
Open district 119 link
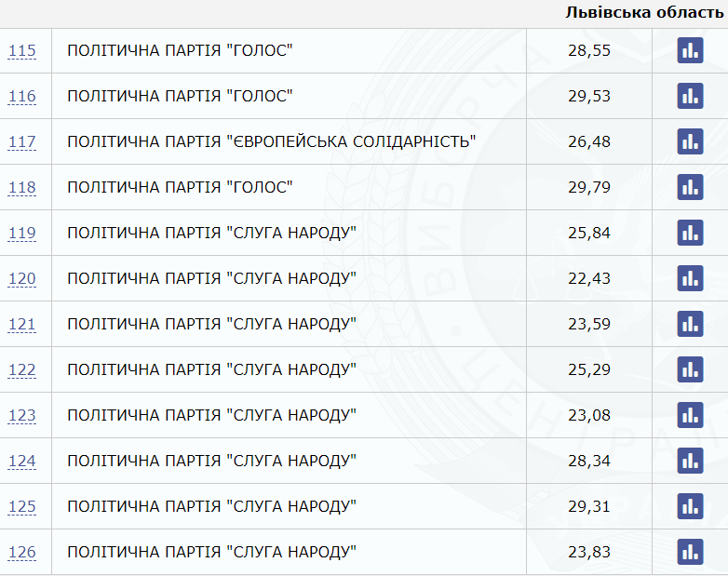[21, 233]
